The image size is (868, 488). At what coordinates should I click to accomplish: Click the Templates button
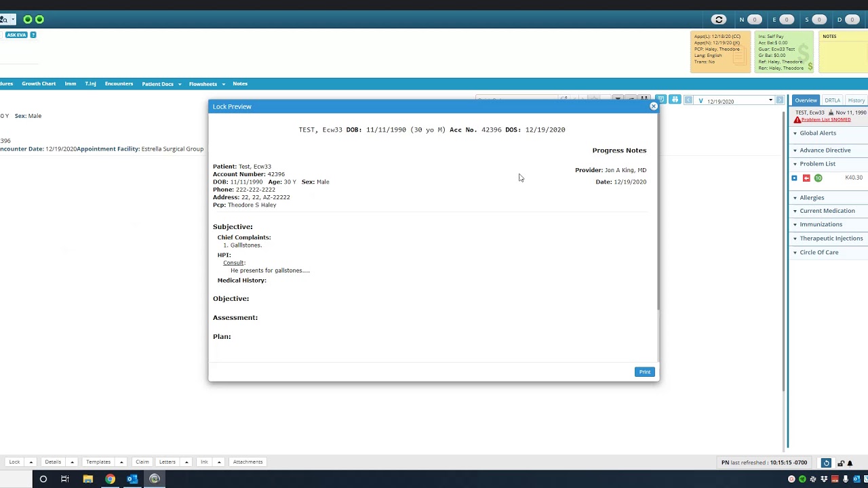pyautogui.click(x=98, y=462)
